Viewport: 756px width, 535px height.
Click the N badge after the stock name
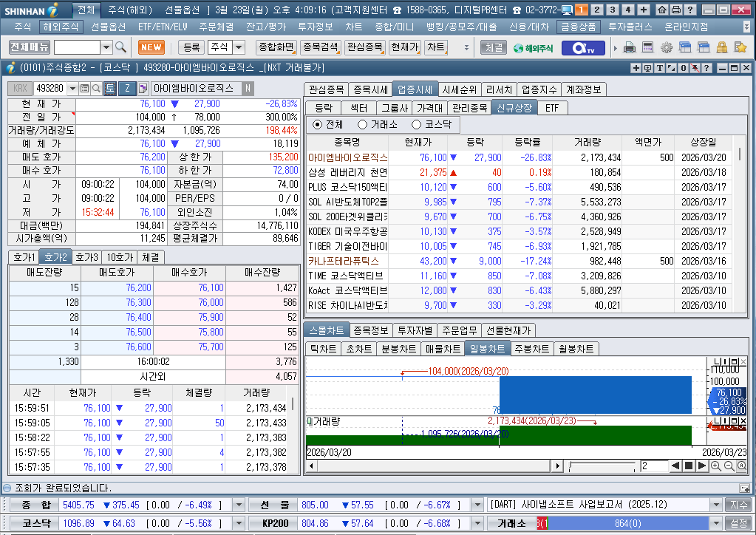(x=248, y=88)
